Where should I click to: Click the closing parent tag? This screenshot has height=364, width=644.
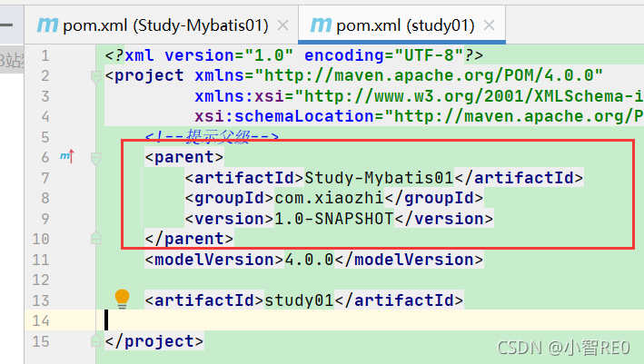[189, 239]
